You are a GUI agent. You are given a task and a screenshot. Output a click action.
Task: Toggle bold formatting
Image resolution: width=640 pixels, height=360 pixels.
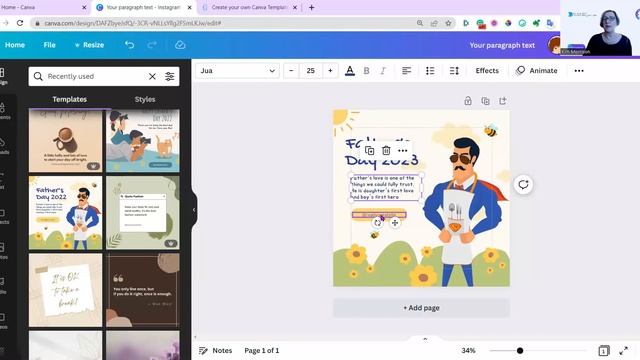click(x=367, y=71)
